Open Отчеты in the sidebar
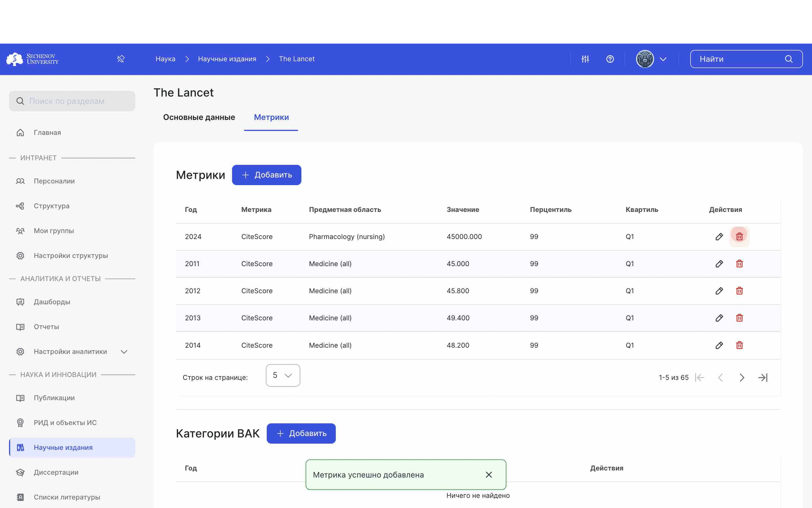The image size is (812, 508). (72, 327)
